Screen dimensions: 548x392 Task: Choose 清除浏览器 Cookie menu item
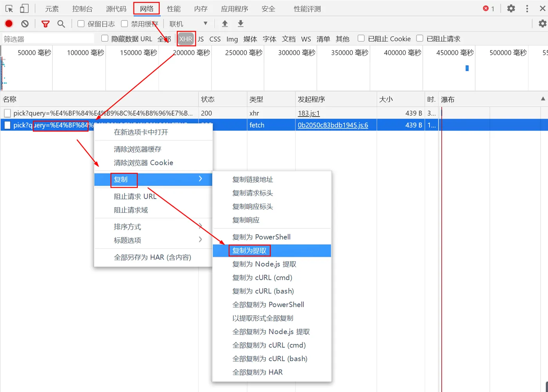(153, 163)
